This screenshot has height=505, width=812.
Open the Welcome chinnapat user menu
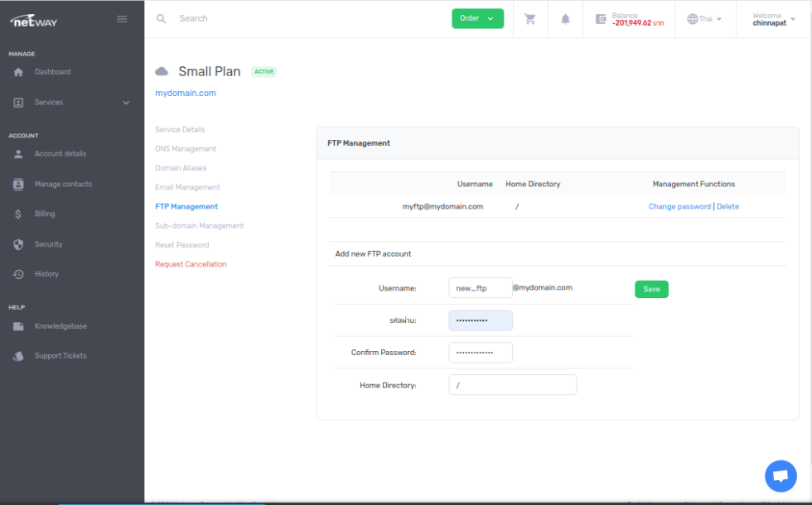pyautogui.click(x=773, y=19)
